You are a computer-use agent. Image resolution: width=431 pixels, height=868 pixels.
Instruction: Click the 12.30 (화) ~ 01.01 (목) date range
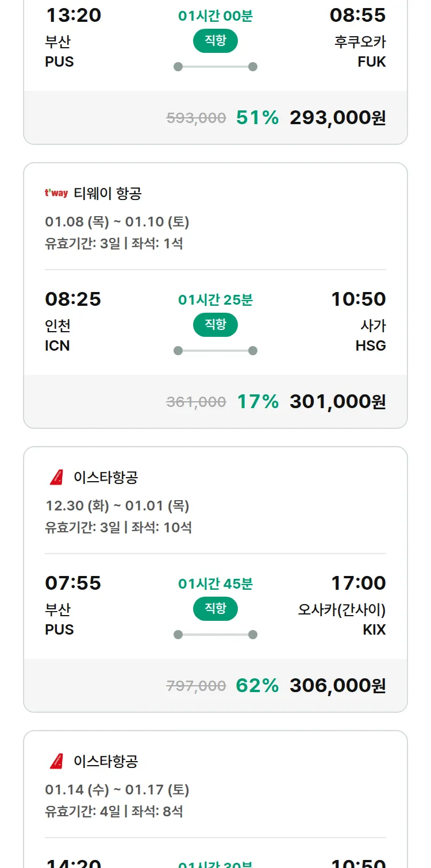tap(117, 506)
